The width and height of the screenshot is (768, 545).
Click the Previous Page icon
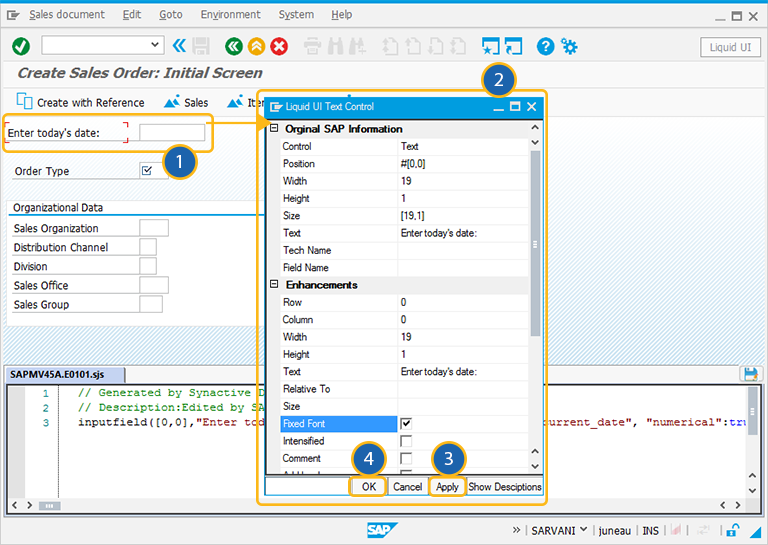413,47
